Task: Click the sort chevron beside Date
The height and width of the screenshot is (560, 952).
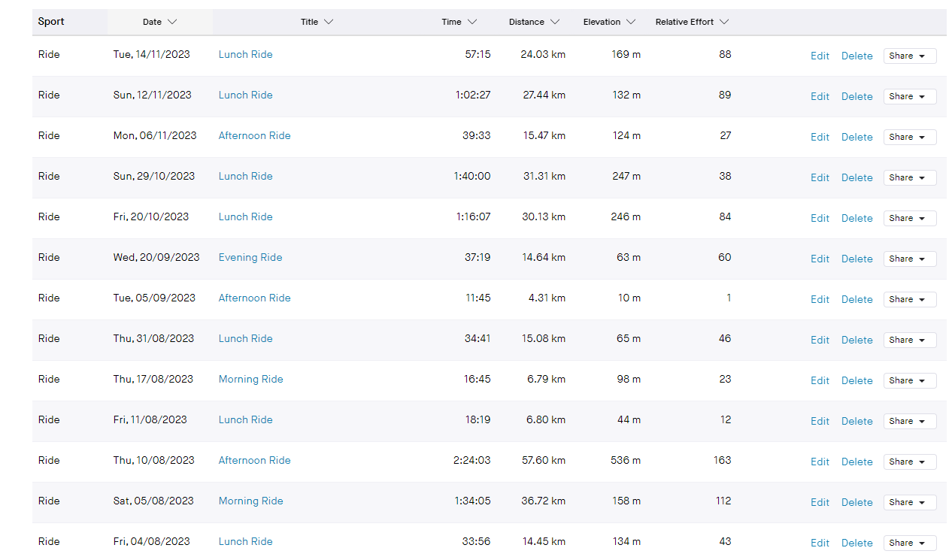Action: point(172,22)
